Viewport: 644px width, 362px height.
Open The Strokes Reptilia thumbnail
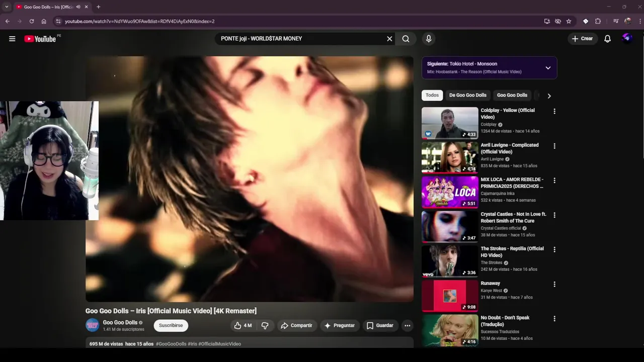tap(450, 261)
